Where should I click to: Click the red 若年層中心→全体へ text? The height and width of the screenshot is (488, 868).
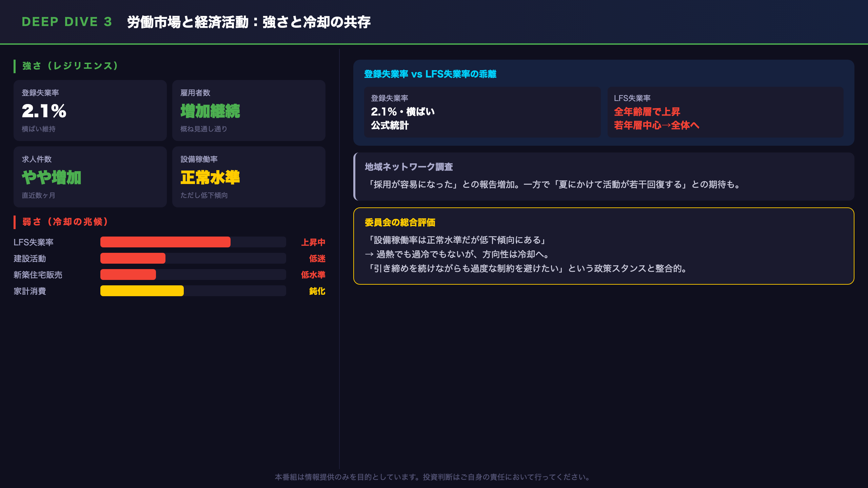pos(657,125)
